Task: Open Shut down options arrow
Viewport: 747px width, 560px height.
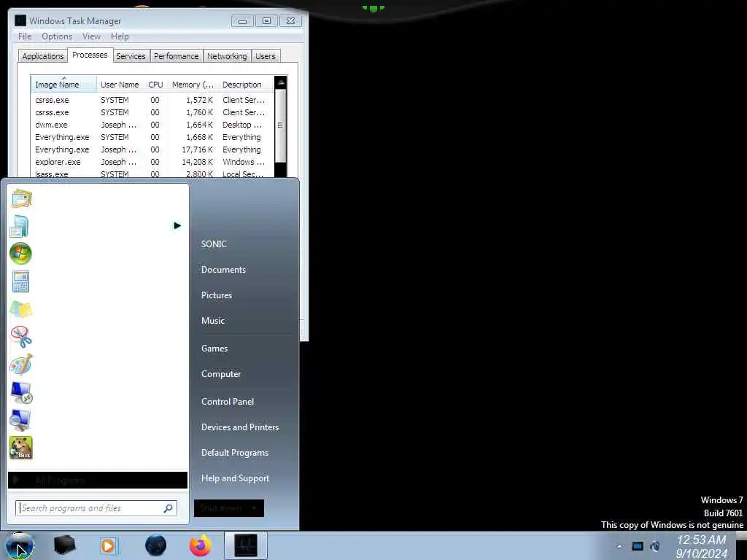Action: point(255,508)
